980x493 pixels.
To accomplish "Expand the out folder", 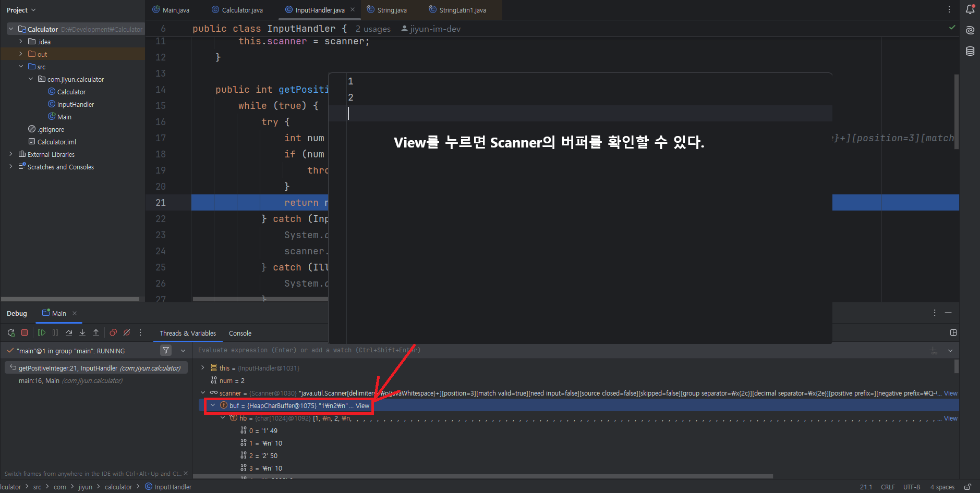I will point(20,54).
